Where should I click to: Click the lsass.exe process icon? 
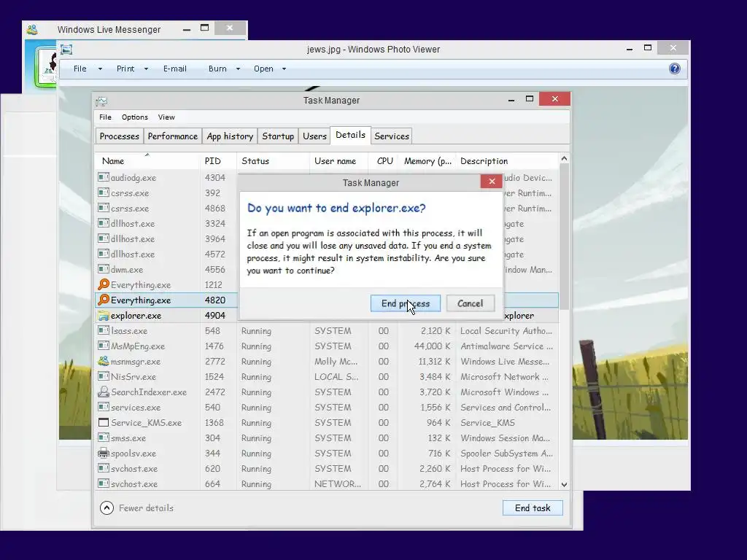tap(104, 330)
